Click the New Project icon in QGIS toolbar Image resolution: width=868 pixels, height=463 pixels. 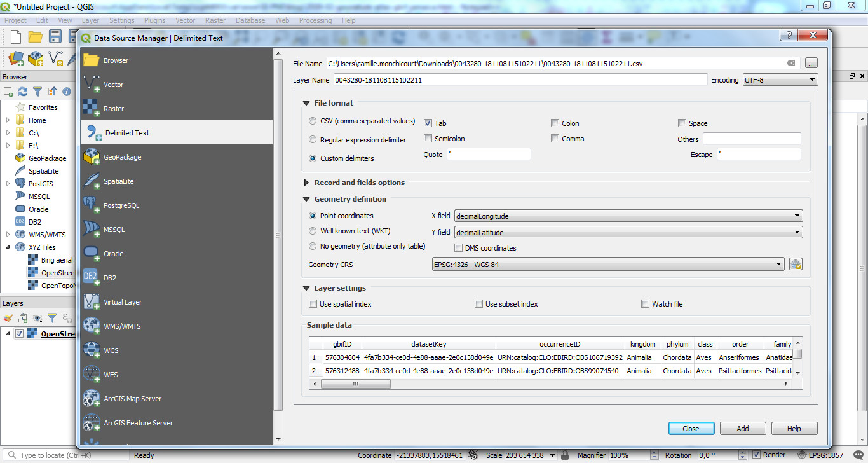pos(15,36)
